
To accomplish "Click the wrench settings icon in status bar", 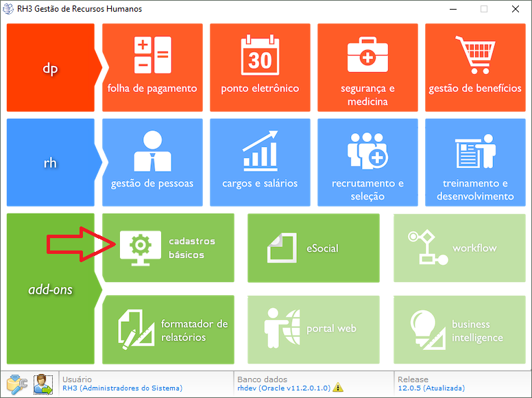I will (x=16, y=384).
